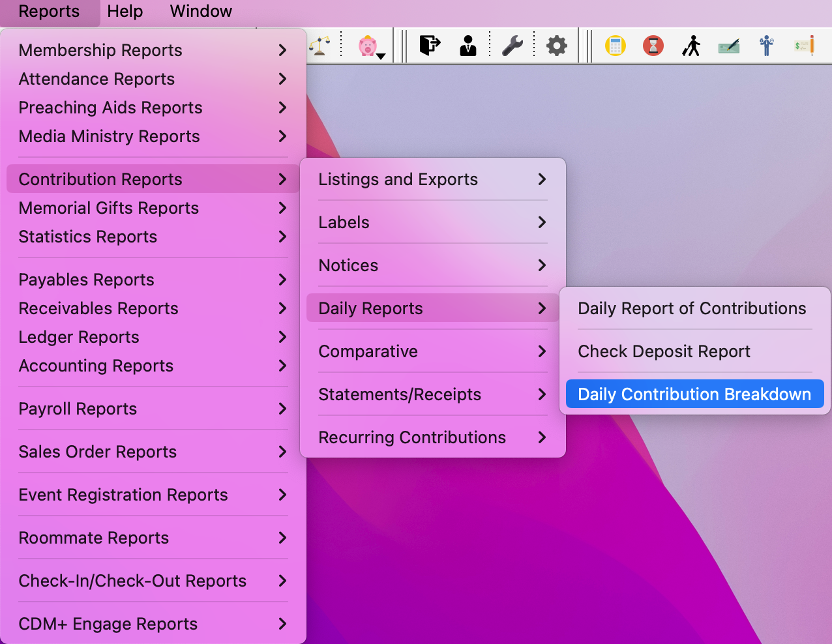Expand the Membership Reports submenu
The image size is (832, 644).
[100, 50]
